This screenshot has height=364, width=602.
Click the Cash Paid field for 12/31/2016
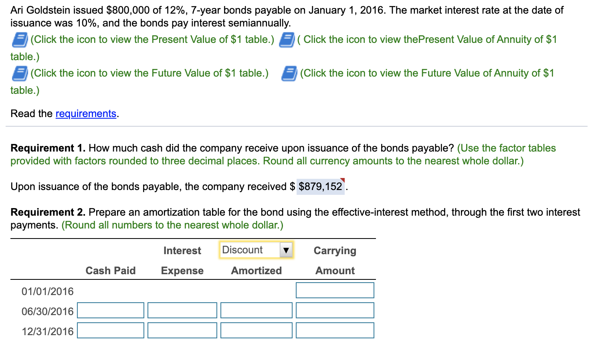pyautogui.click(x=110, y=330)
